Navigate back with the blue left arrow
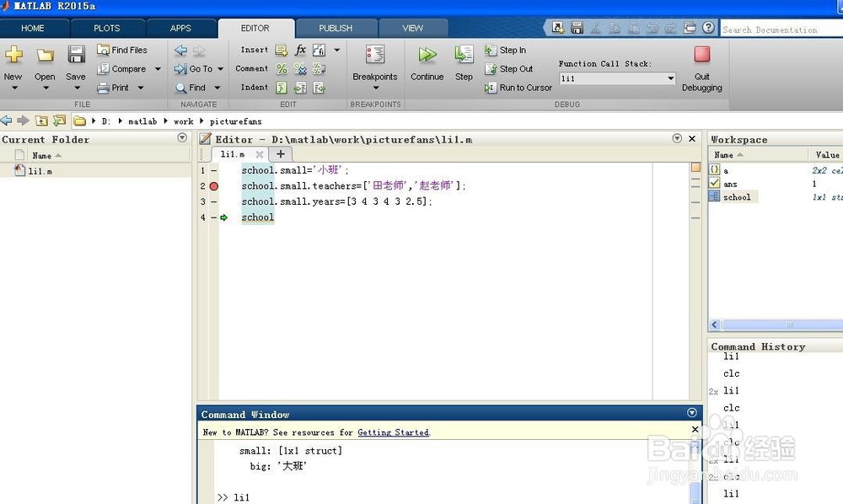Screen dimensions: 843x504 [180, 51]
